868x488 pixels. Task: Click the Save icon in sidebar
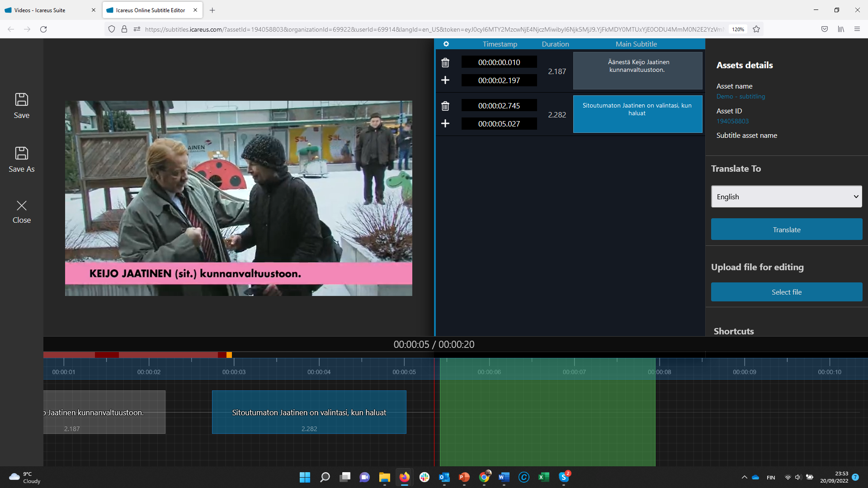(21, 100)
